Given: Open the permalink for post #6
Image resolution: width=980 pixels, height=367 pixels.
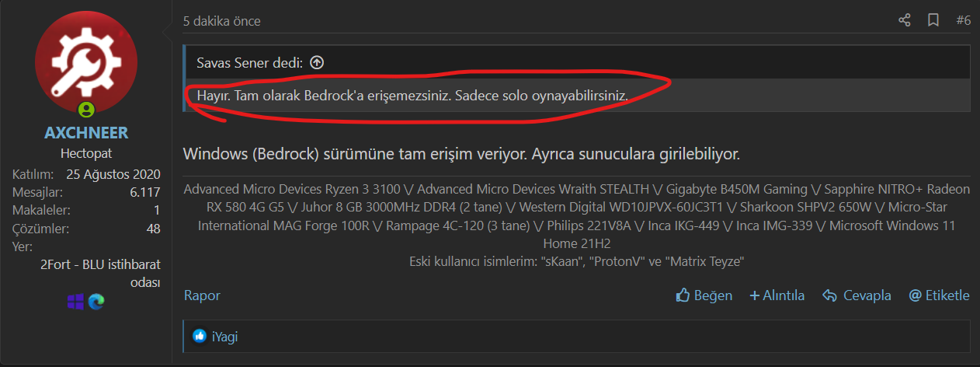Looking at the screenshot, I should coord(963,21).
